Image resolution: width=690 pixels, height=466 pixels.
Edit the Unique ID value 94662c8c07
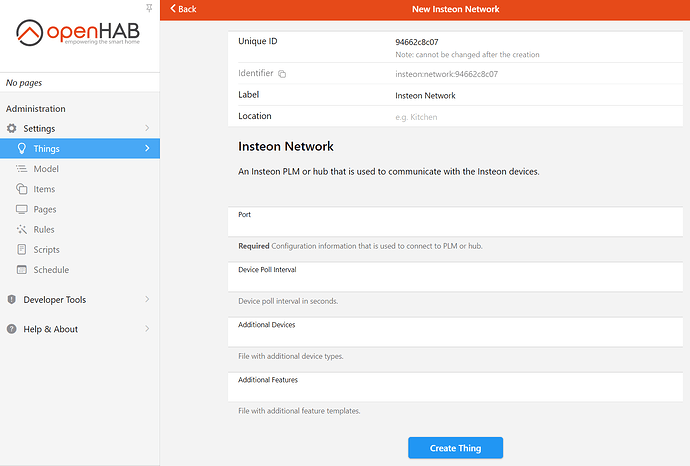(x=417, y=42)
